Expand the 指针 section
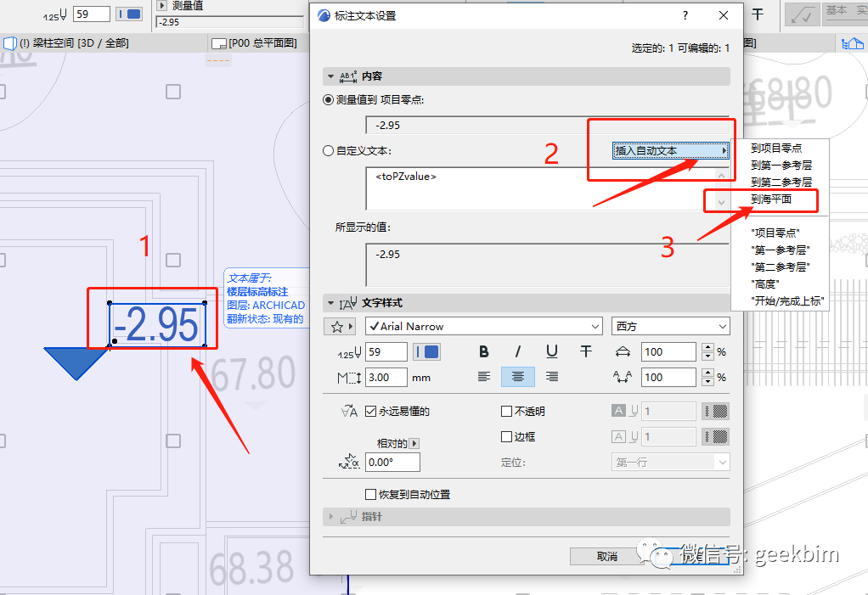The height and width of the screenshot is (595, 868). click(330, 517)
